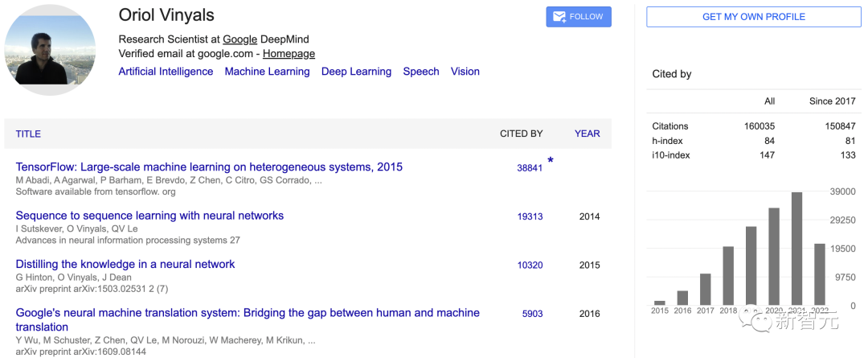868x358 pixels.
Task: Click the tallest 2021 citation bar
Action: pyautogui.click(x=796, y=249)
